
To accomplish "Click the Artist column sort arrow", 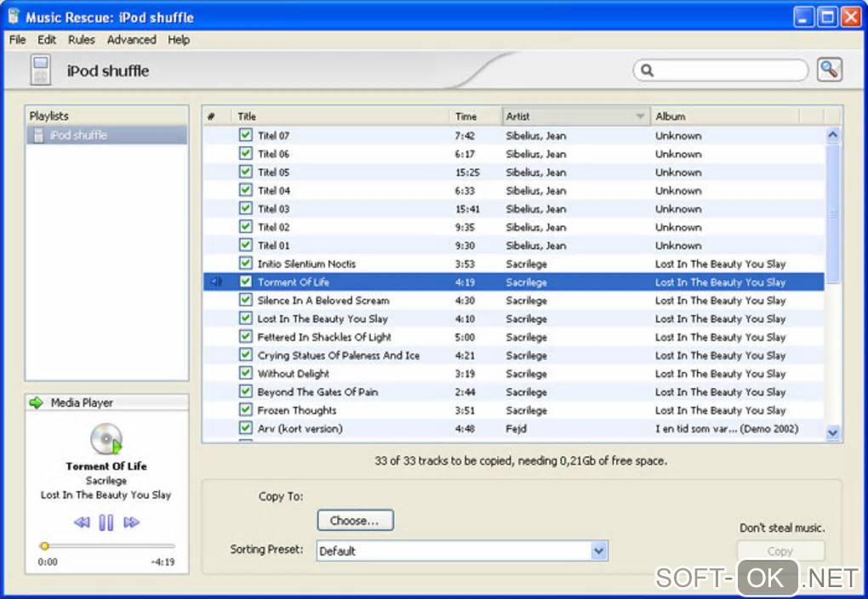I will click(x=640, y=117).
